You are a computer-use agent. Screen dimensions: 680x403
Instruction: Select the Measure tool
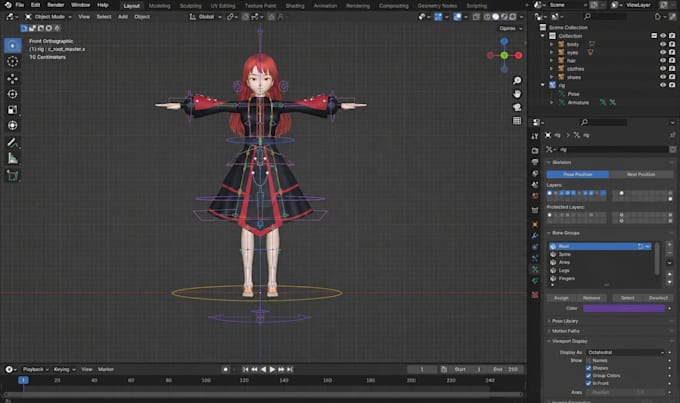tap(13, 158)
